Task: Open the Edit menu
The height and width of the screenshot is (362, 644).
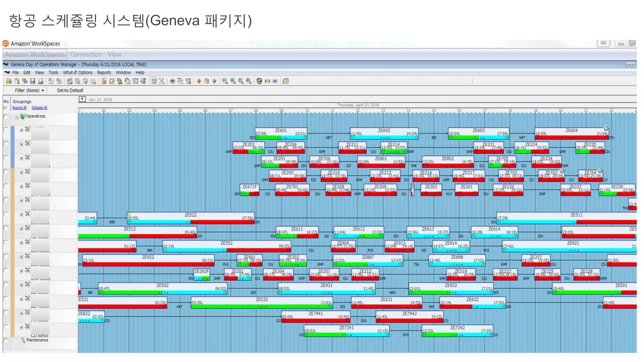Action: pyautogui.click(x=27, y=73)
